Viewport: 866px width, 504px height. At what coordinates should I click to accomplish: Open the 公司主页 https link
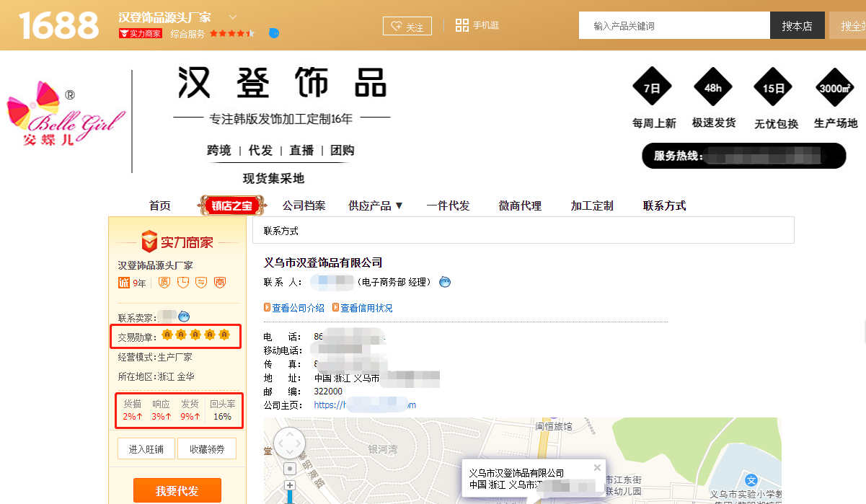click(x=365, y=405)
